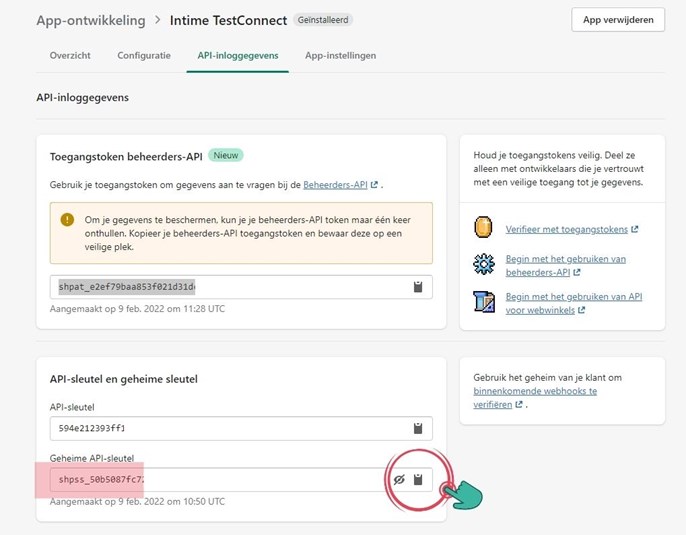Open Verifieer met toegangstokens link
Screen dimensions: 686x535
(x=566, y=229)
